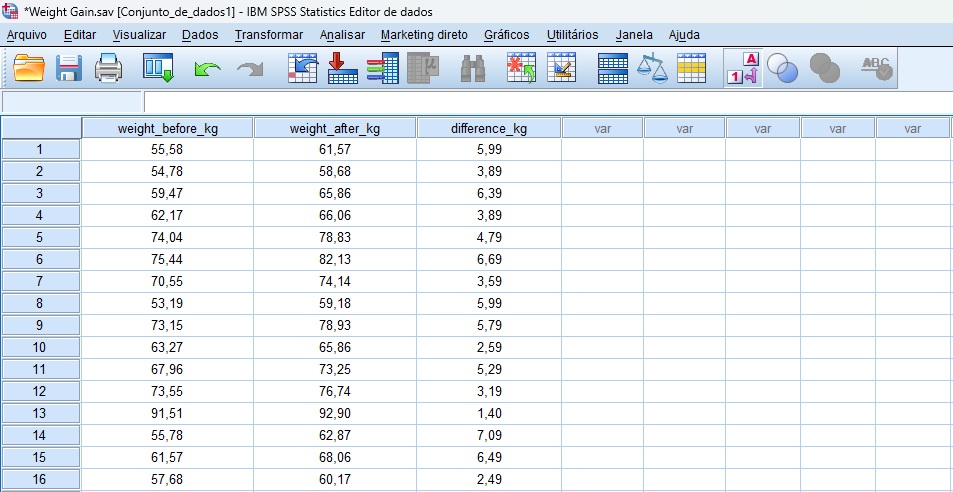Open weight cases with the scales icon

coord(652,68)
